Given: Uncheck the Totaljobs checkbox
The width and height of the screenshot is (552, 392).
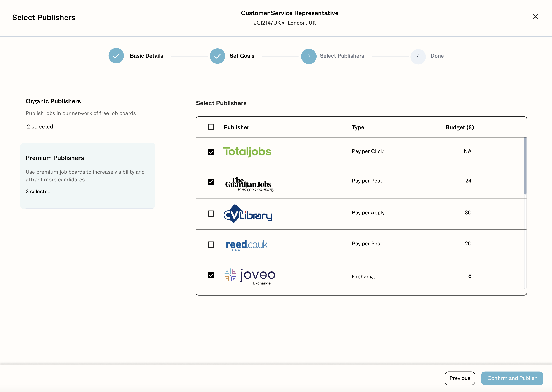Looking at the screenshot, I should click(x=211, y=152).
